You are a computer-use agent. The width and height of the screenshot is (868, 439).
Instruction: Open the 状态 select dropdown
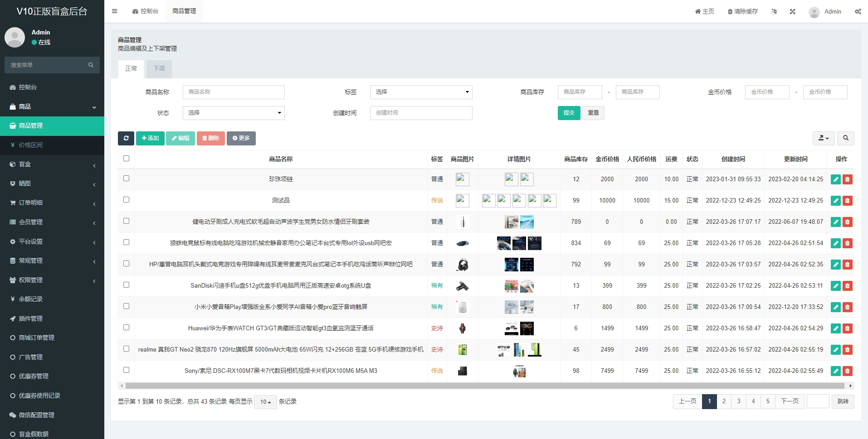tap(234, 113)
